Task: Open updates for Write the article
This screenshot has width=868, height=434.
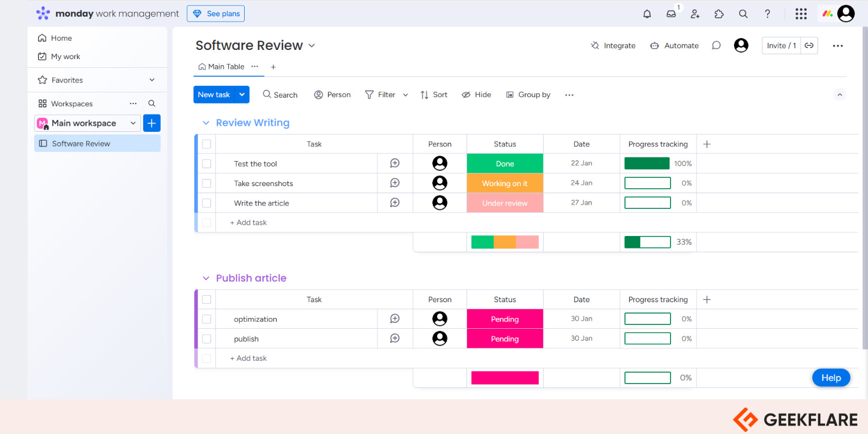Action: pyautogui.click(x=395, y=203)
